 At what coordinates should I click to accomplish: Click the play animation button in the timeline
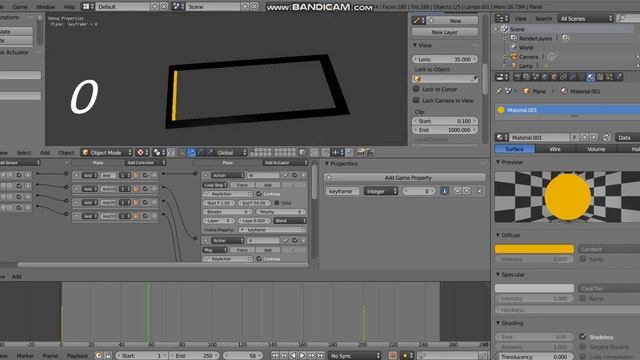[x=302, y=356]
